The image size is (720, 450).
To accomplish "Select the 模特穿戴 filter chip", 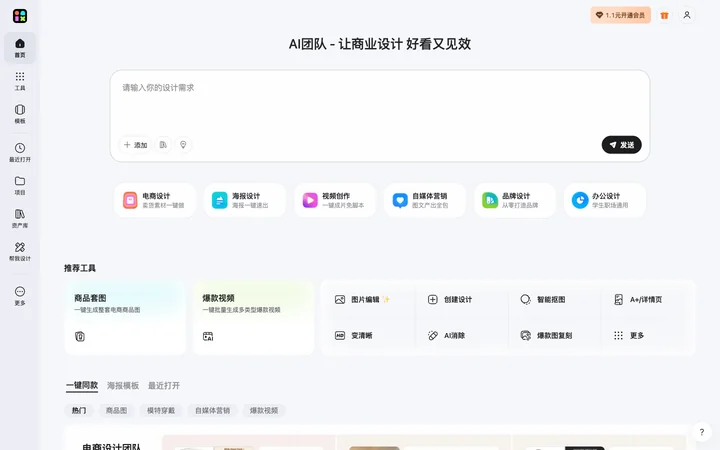I will pos(161,411).
